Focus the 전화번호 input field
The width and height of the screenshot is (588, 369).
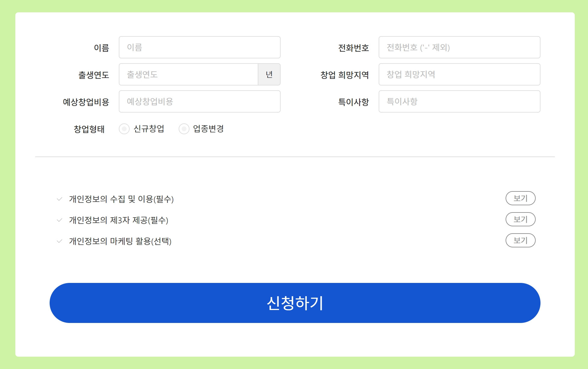coord(459,47)
